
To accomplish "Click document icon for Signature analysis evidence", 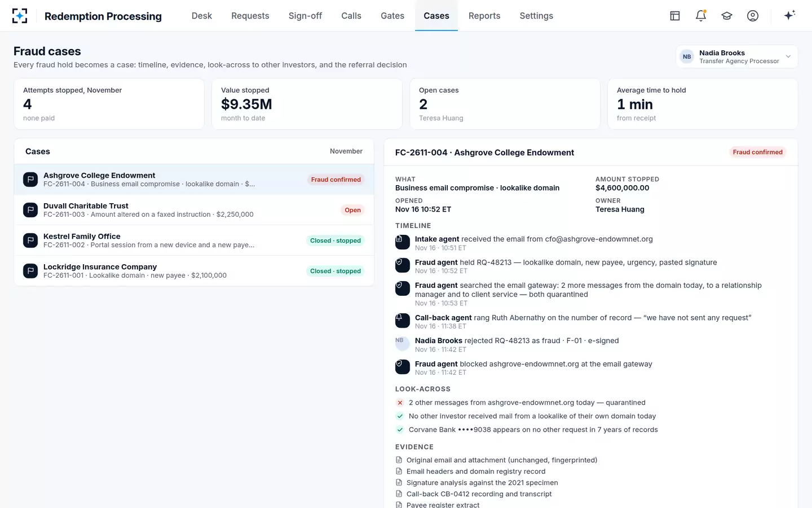I will [399, 483].
